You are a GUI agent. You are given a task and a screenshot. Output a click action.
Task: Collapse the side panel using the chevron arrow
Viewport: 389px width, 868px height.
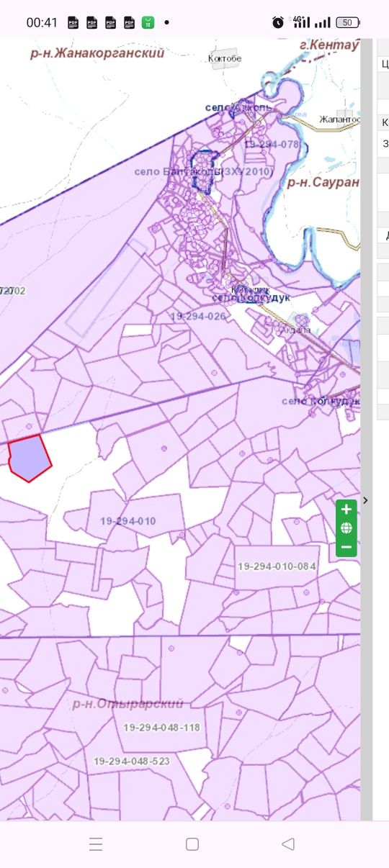[x=366, y=499]
